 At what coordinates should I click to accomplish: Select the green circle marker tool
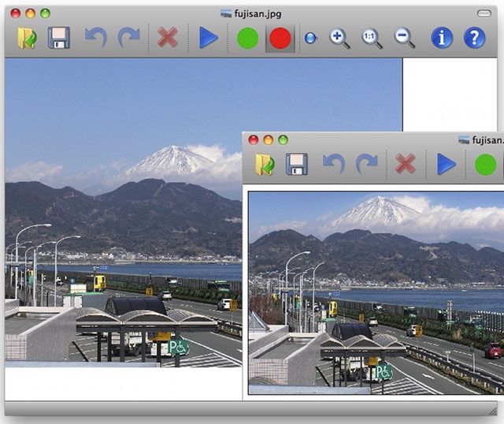(247, 39)
